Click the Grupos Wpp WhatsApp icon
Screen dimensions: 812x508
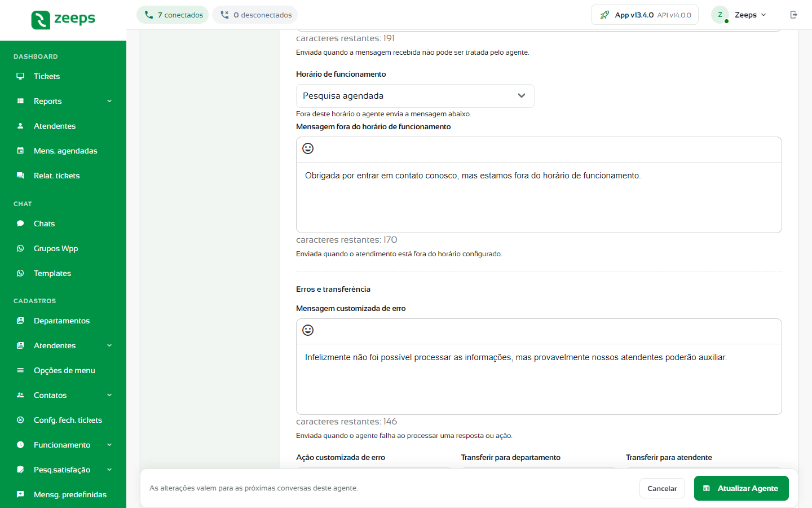tap(20, 248)
